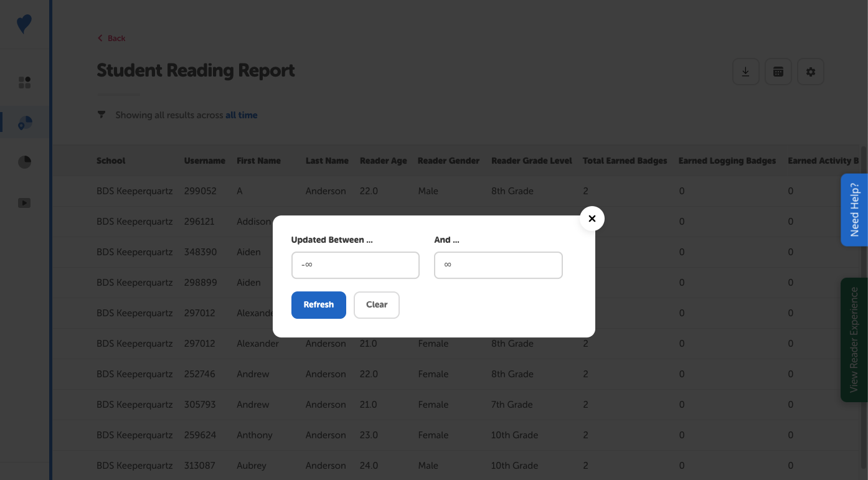Click the video play icon in sidebar

24,202
